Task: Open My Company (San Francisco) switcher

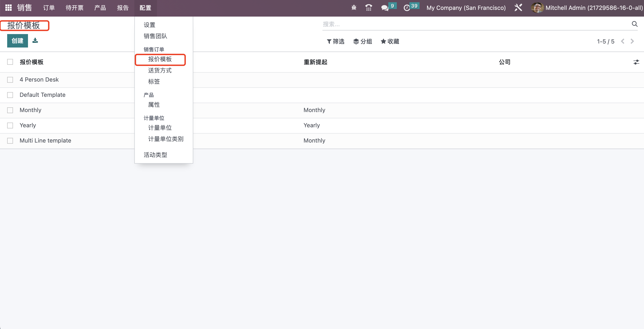Action: click(466, 8)
